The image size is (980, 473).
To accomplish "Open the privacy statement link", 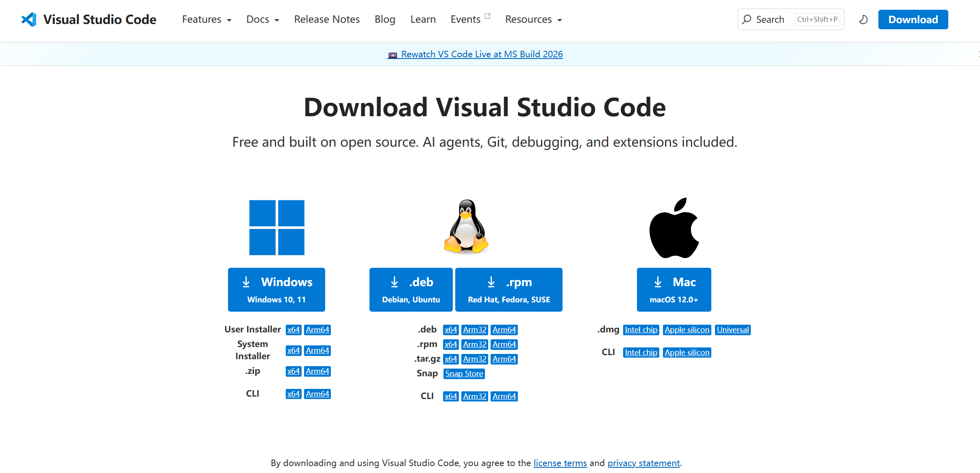I will (x=644, y=463).
